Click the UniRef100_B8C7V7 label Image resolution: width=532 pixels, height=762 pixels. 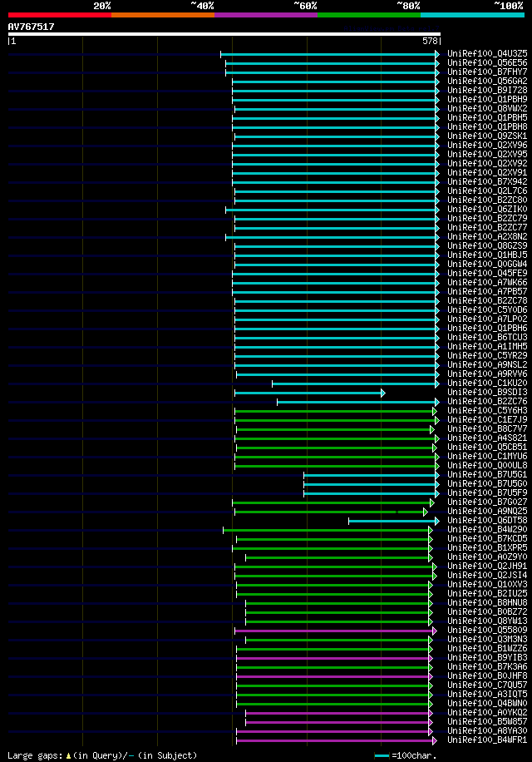(487, 429)
